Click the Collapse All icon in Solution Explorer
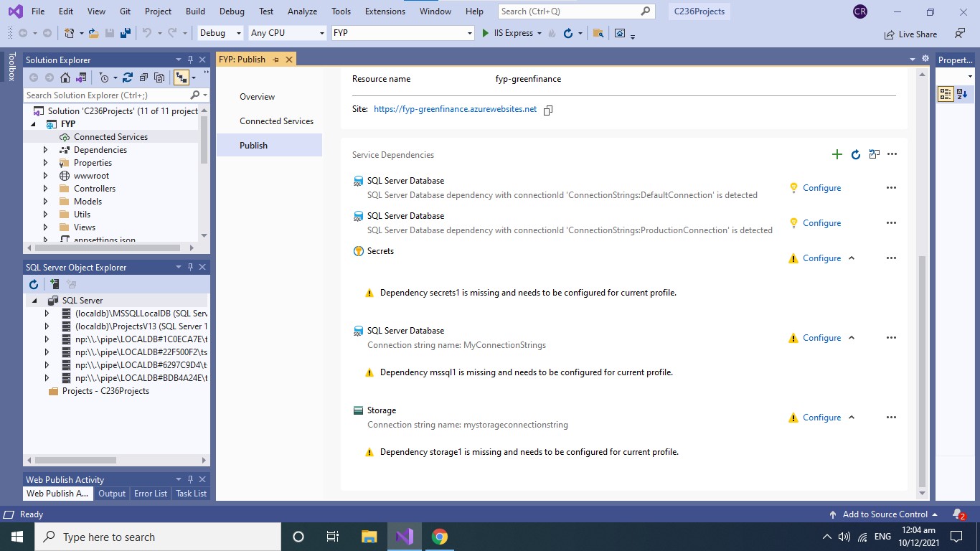 tap(143, 77)
